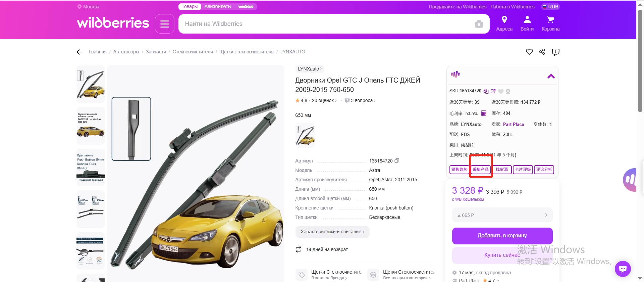The height and width of the screenshot is (282, 644).
Task: Click the Wildberries logo
Action: (x=113, y=23)
